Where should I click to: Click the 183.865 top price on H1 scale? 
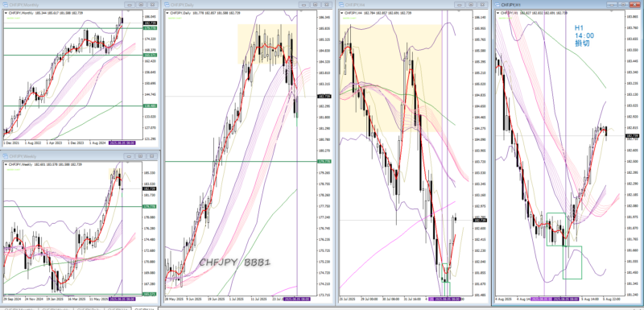coord(632,17)
